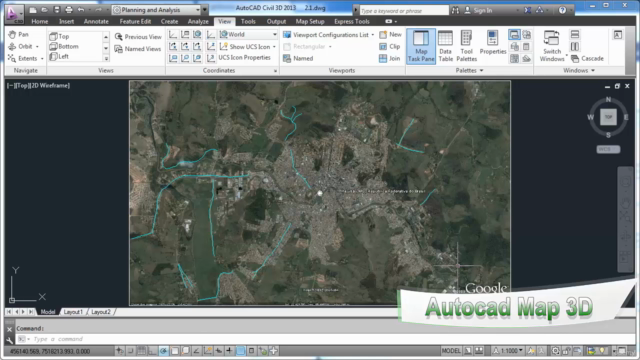
Task: Click the WCS button under ViewCube
Action: tap(608, 149)
